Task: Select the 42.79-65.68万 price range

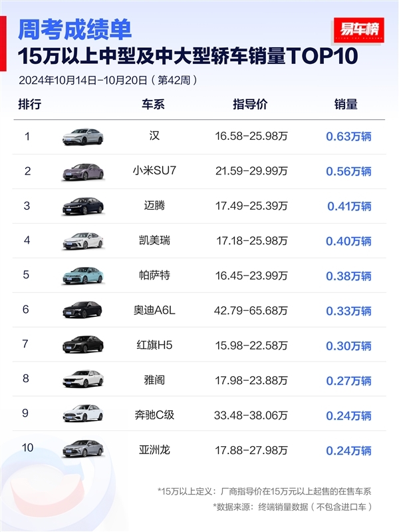Action: 251,310
